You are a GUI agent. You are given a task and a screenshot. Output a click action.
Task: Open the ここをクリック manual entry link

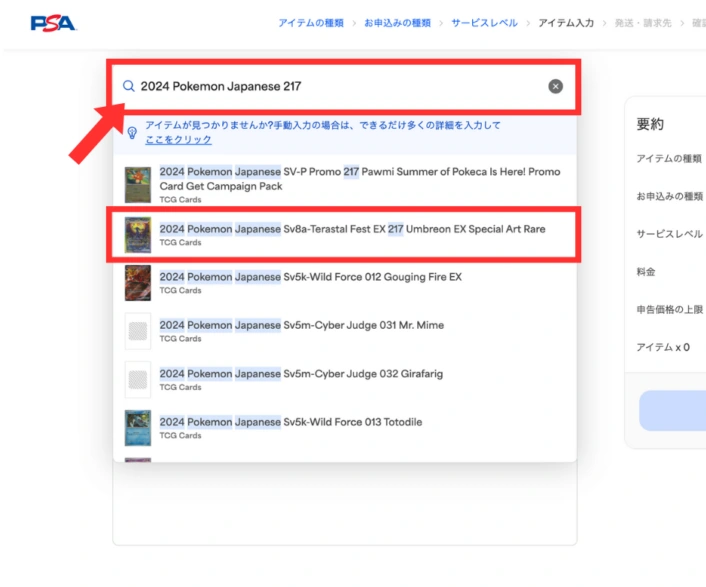[178, 140]
